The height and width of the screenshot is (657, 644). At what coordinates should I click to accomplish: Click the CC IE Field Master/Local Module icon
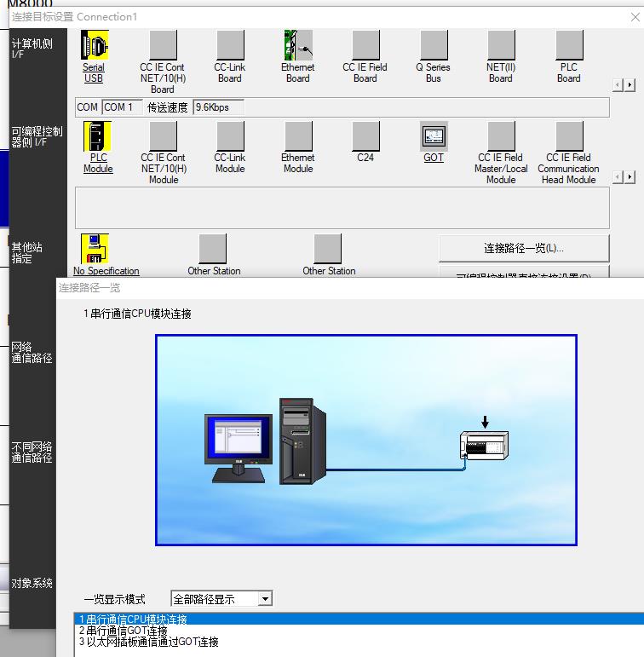coord(501,136)
